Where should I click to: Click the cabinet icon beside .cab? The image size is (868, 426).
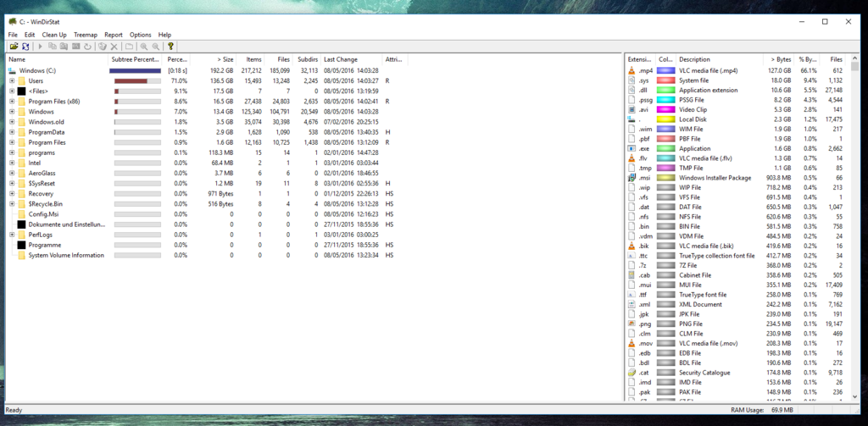click(x=632, y=275)
